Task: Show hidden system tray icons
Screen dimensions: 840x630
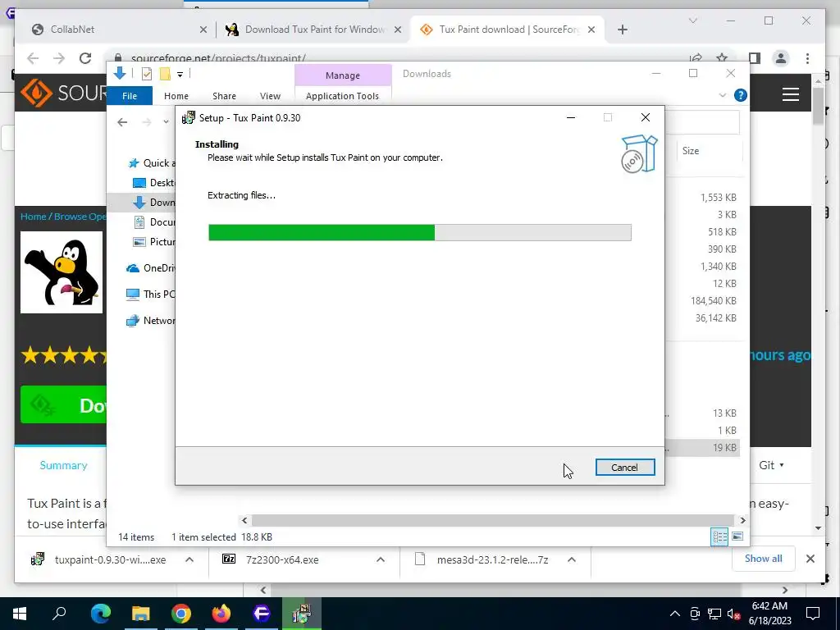Action: [675, 614]
